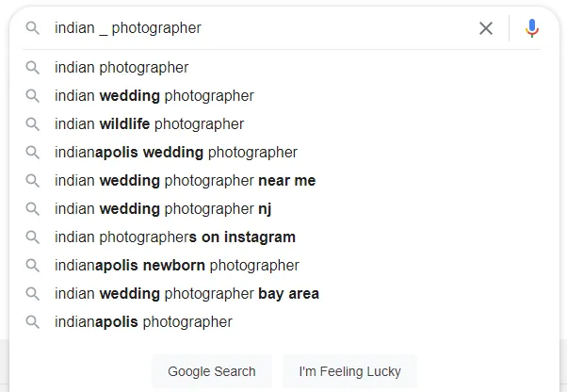Click magnifier icon beside 'indianapolis newborn photographer'

(x=33, y=266)
